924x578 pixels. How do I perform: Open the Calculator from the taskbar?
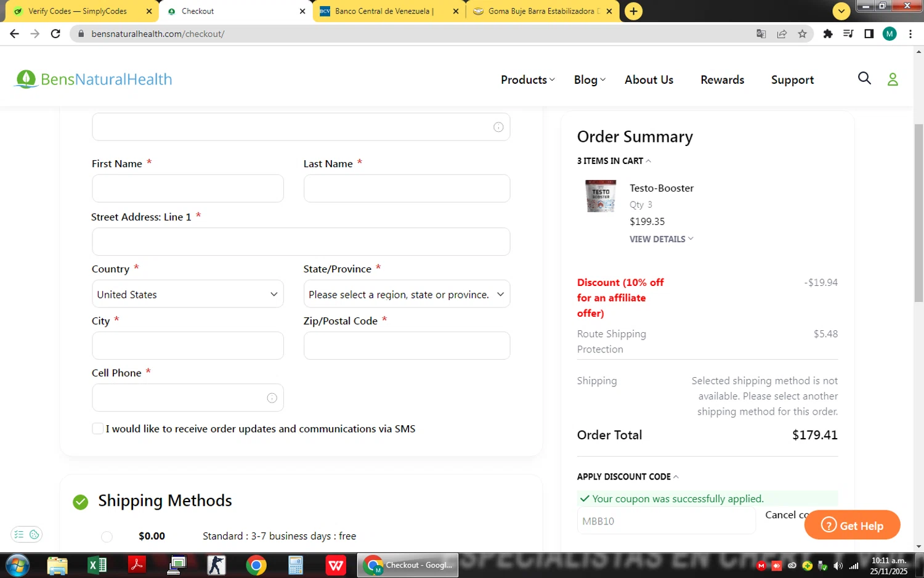coord(296,565)
